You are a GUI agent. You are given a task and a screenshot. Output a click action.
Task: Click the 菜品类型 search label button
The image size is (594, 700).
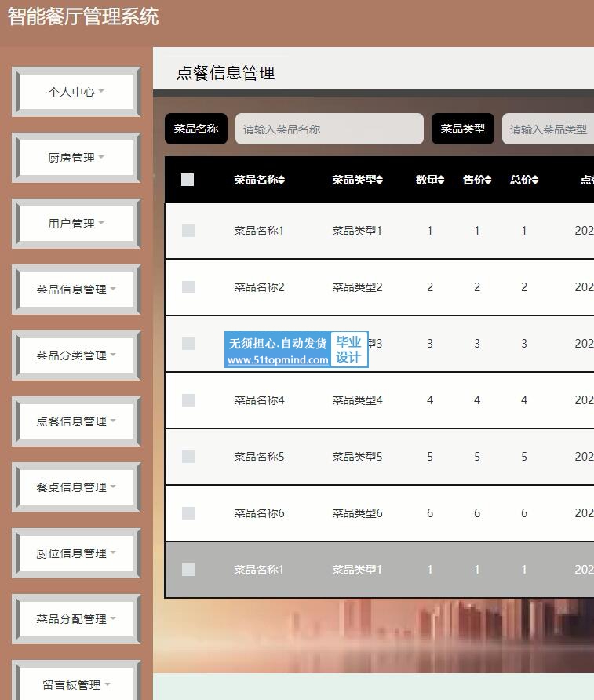pos(463,129)
